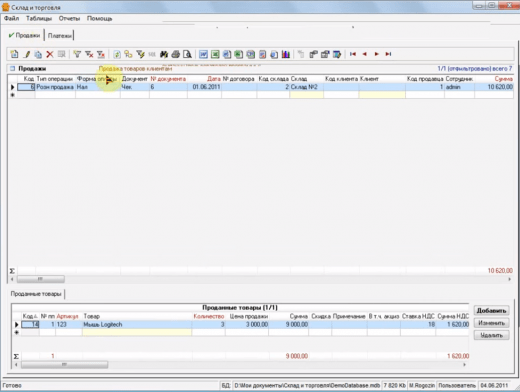The width and height of the screenshot is (520, 392).
Task: Open the Отчеты menu
Action: click(69, 18)
